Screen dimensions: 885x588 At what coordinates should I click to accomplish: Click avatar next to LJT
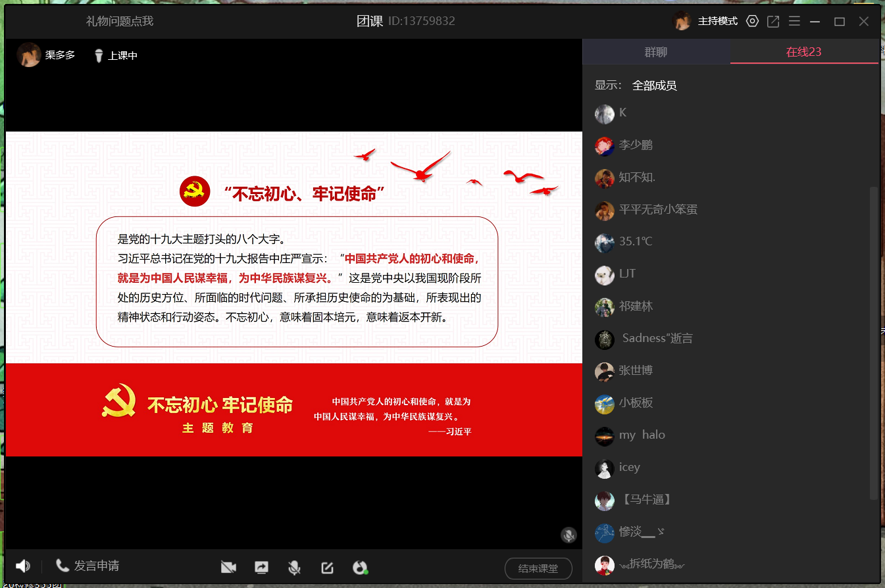pos(605,275)
